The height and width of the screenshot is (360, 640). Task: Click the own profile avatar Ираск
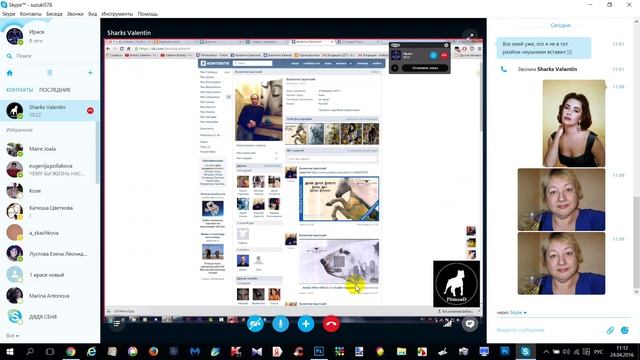pyautogui.click(x=14, y=36)
